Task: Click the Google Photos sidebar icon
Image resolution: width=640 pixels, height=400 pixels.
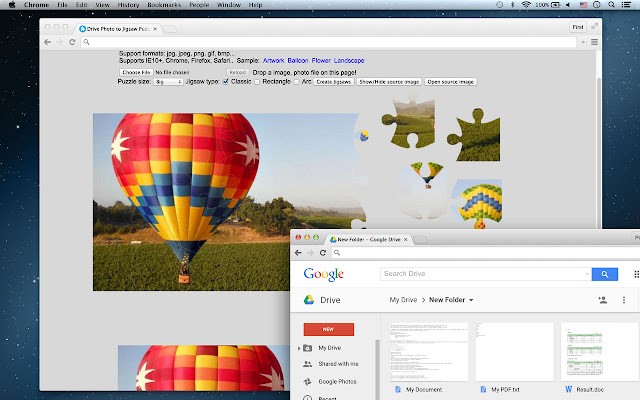Action: pos(306,382)
